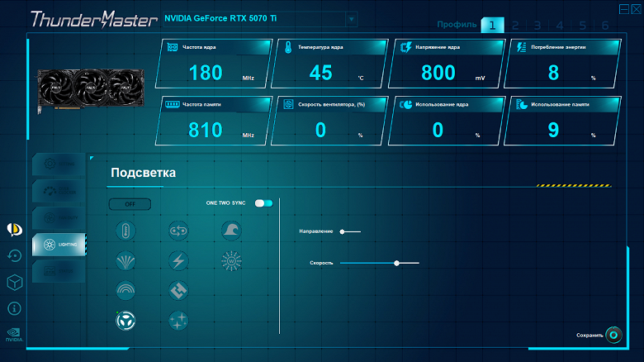Click the OFF lighting button
The height and width of the screenshot is (362, 644).
pos(130,204)
